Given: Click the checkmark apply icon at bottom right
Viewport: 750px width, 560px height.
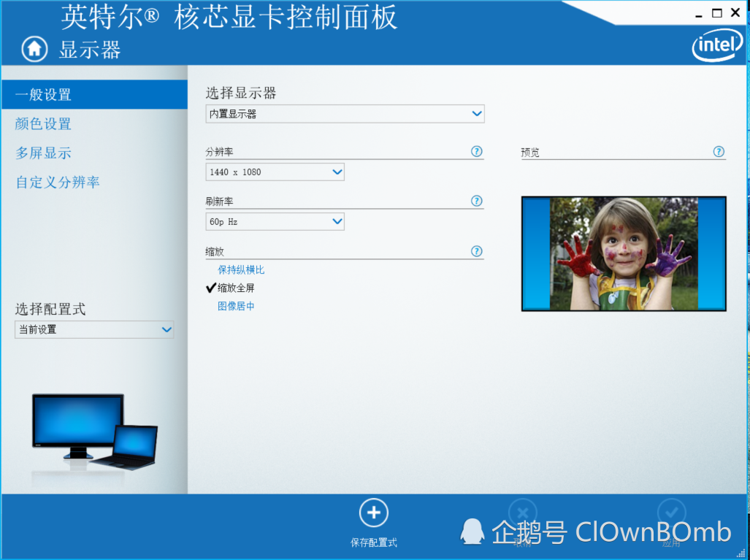Looking at the screenshot, I should pyautogui.click(x=671, y=513).
